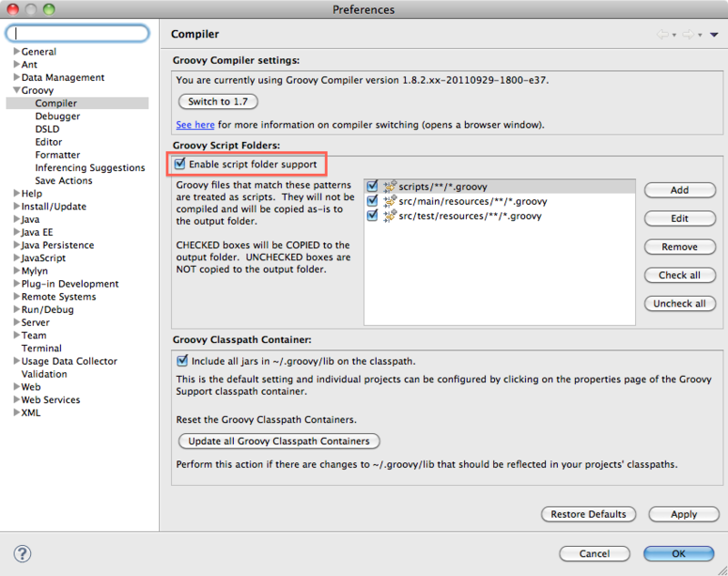Click script icon beside scripts/**/*.groovy
This screenshot has width=728, height=576.
[389, 187]
